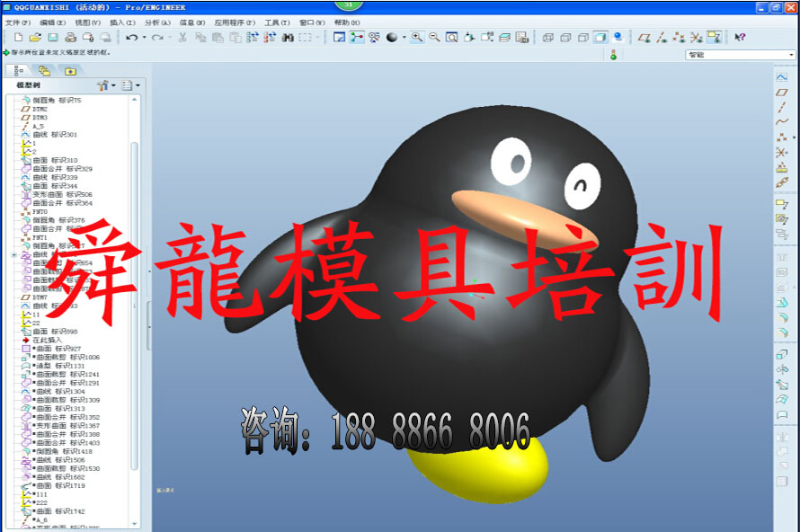Toggle datum axes display
800x532 pixels.
662,37
